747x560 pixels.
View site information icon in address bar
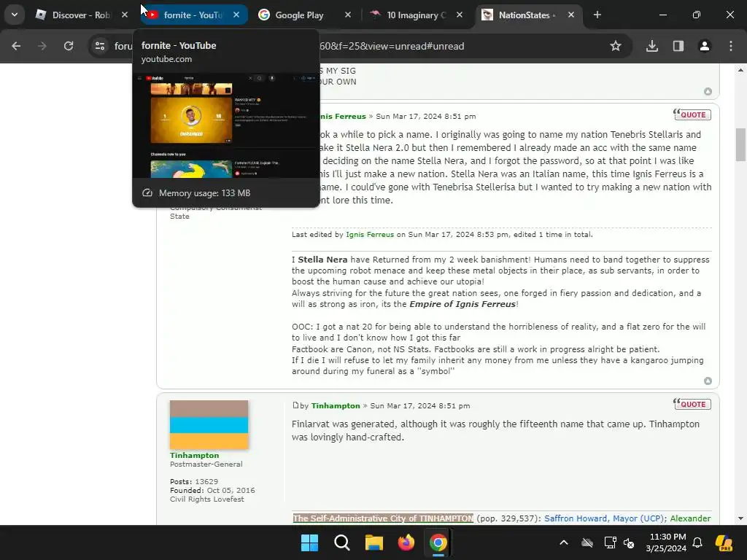pos(100,46)
